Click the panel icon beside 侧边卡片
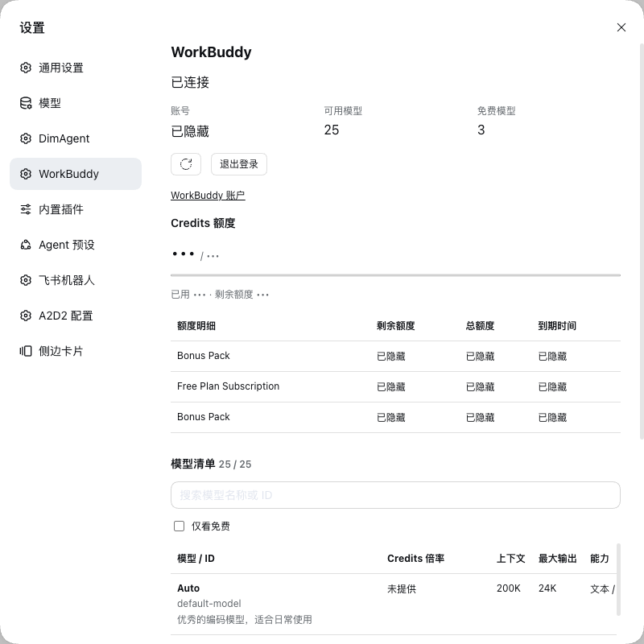The image size is (644, 644). [26, 351]
